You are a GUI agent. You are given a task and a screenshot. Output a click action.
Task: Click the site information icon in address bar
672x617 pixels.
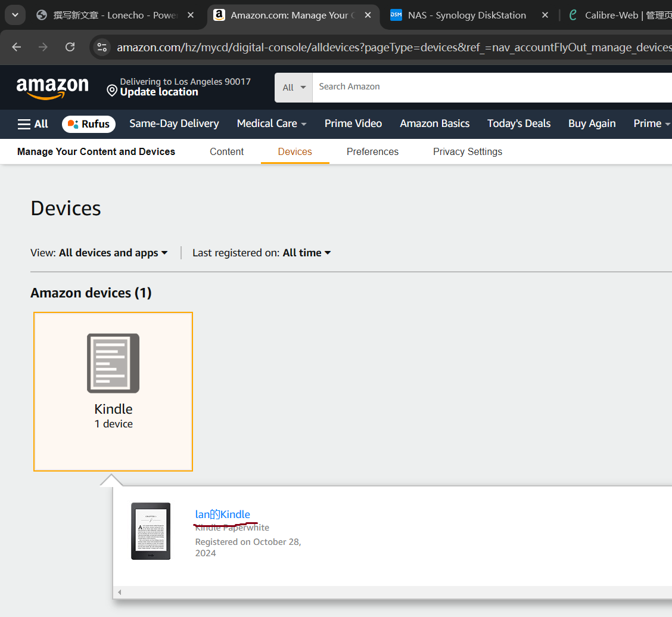click(x=102, y=47)
